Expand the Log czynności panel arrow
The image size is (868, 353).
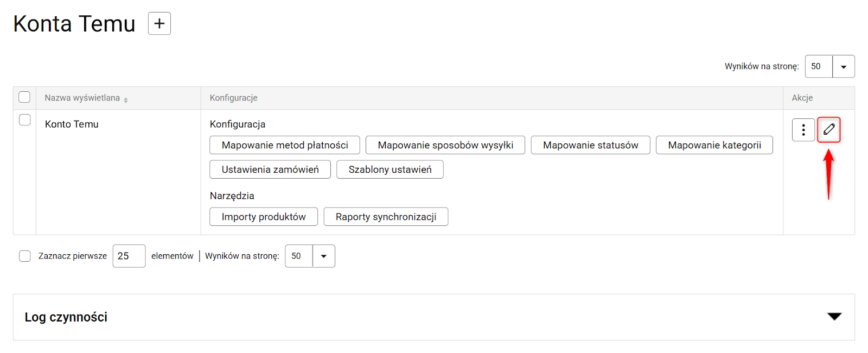(x=834, y=317)
